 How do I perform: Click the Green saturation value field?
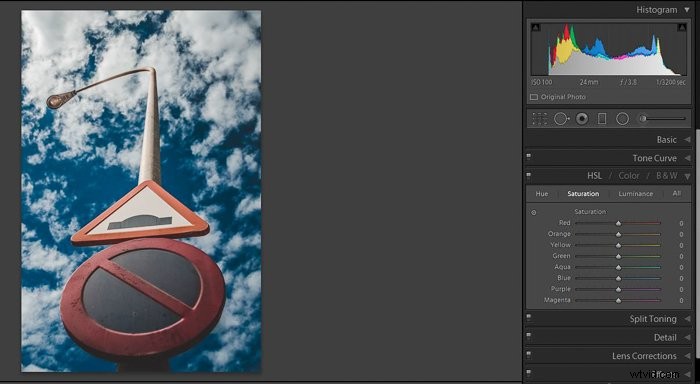point(681,256)
